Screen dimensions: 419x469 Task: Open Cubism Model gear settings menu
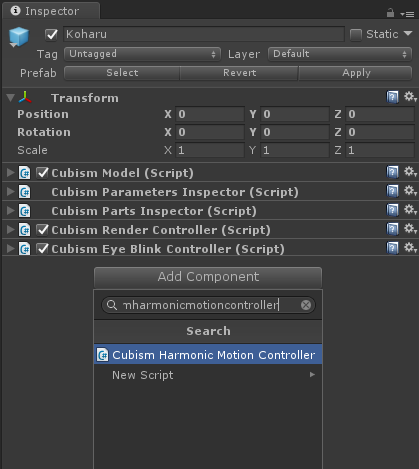410,172
